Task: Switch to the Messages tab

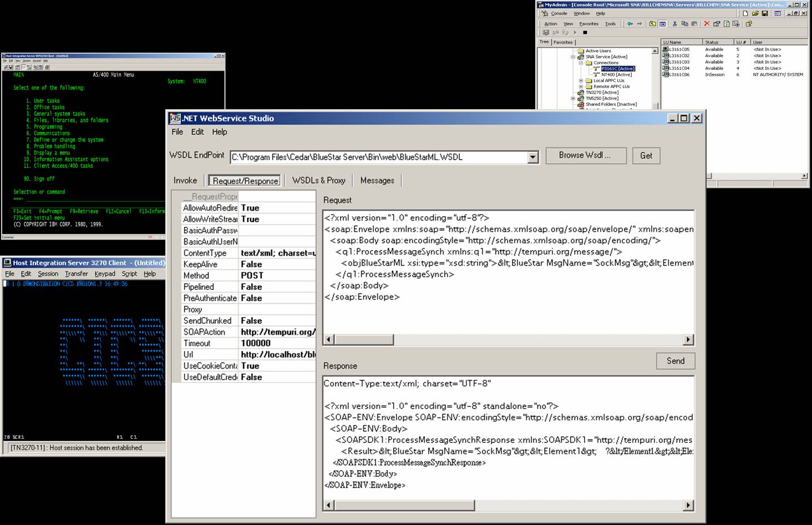Action: [377, 181]
